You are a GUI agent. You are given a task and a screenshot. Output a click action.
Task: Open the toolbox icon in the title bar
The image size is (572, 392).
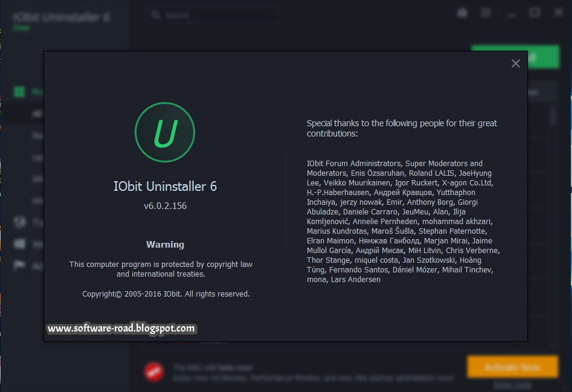[x=462, y=13]
